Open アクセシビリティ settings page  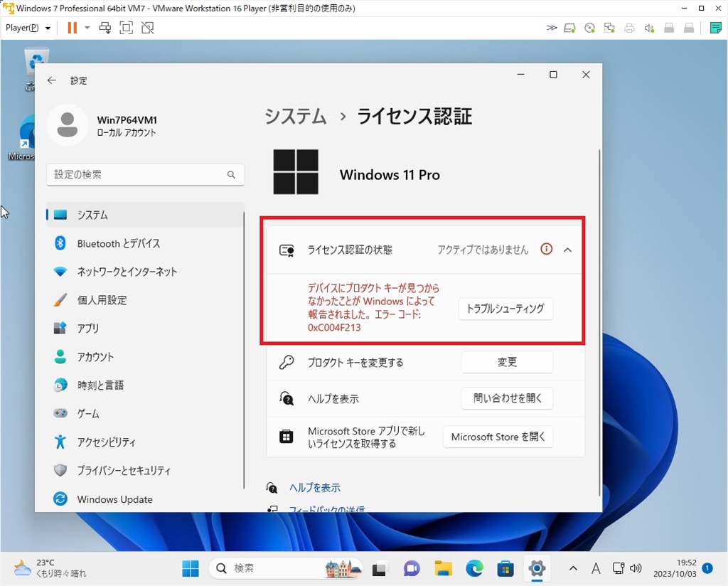(145, 442)
